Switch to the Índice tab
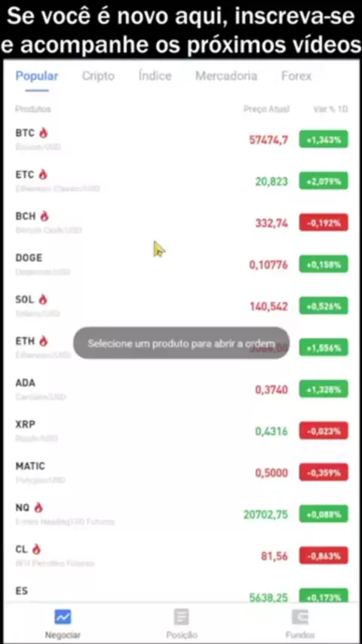 (155, 76)
